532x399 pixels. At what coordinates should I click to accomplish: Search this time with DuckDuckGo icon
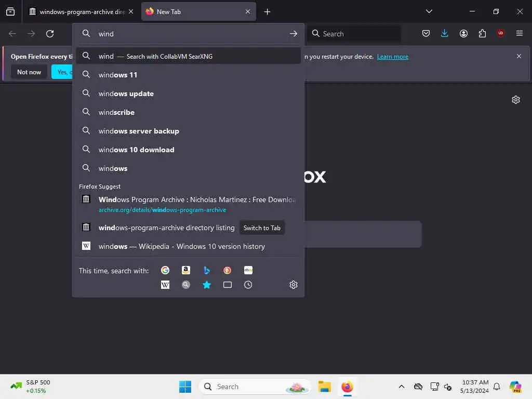click(x=228, y=270)
